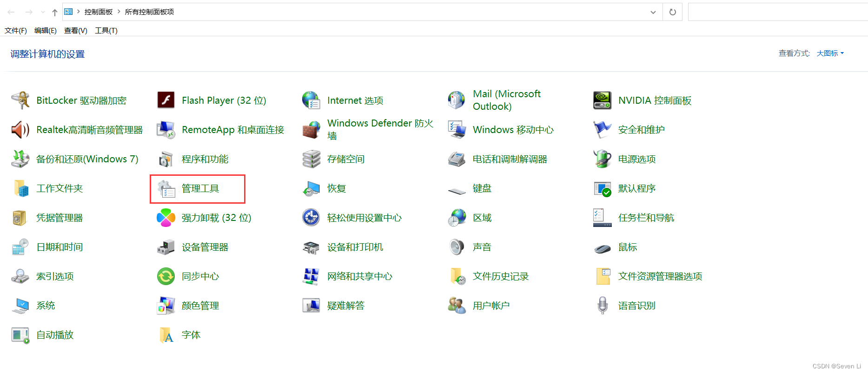Click the refresh button in address bar
This screenshot has width=868, height=373.
tap(672, 12)
